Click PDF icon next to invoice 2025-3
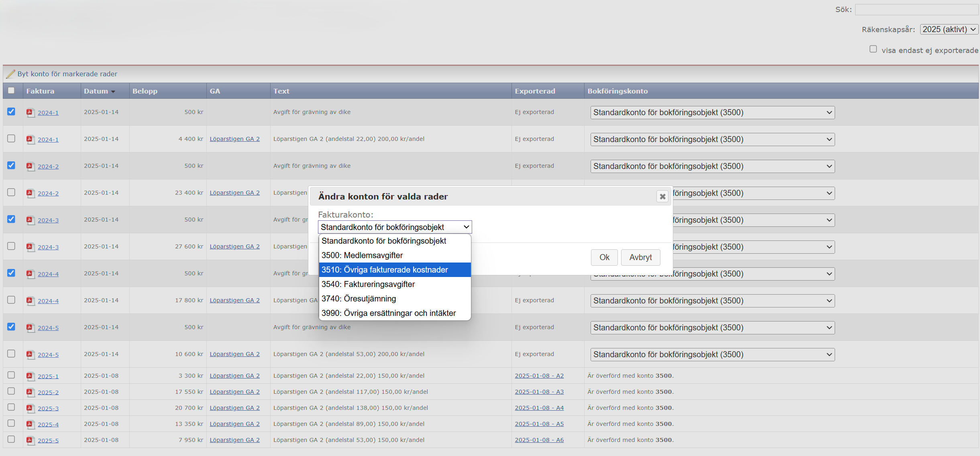The width and height of the screenshot is (980, 456). (x=30, y=408)
